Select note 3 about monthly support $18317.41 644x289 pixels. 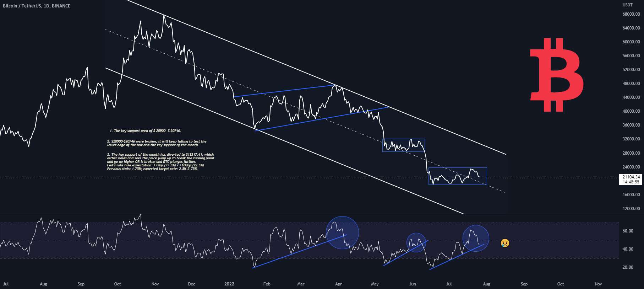coord(160,158)
